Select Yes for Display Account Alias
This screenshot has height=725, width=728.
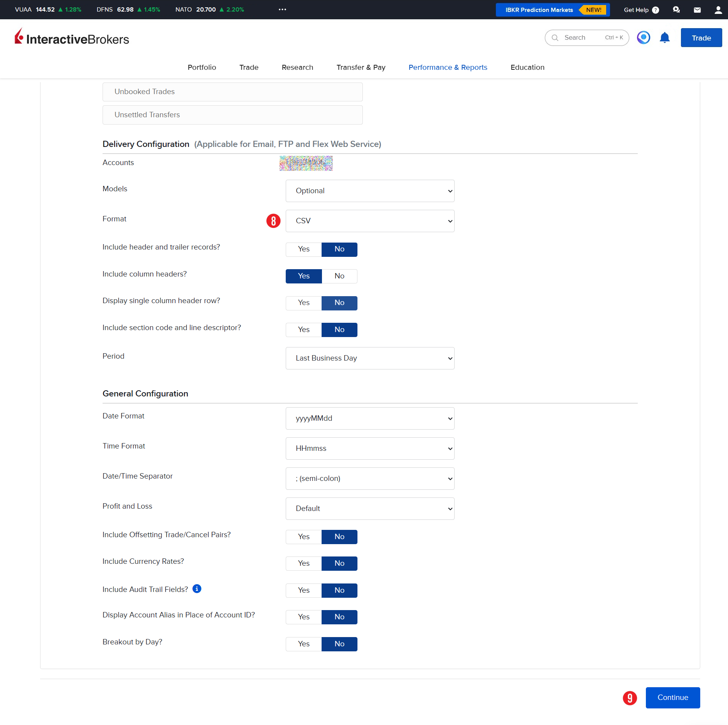(303, 617)
